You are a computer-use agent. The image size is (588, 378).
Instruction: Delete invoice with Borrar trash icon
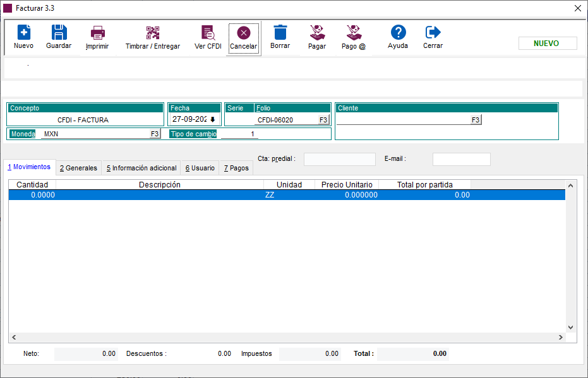pos(280,33)
